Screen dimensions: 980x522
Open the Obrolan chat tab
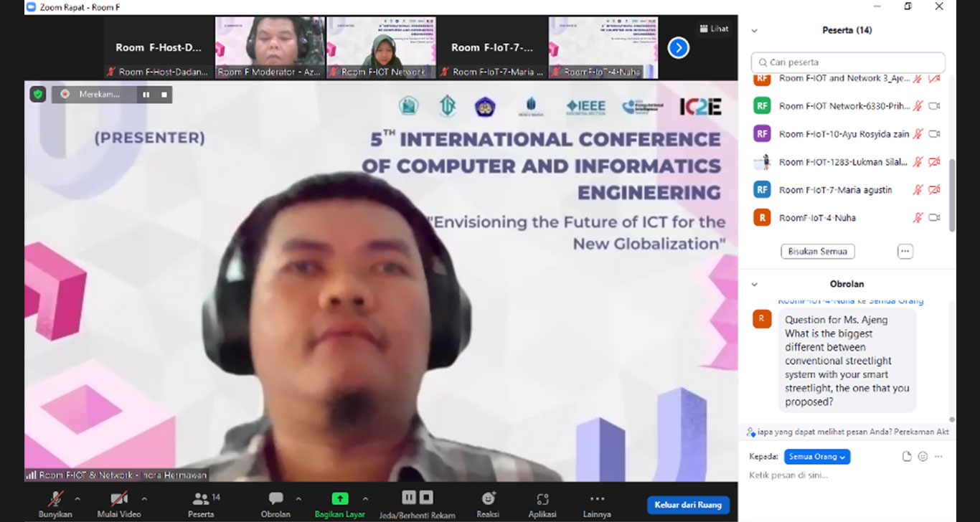(275, 499)
